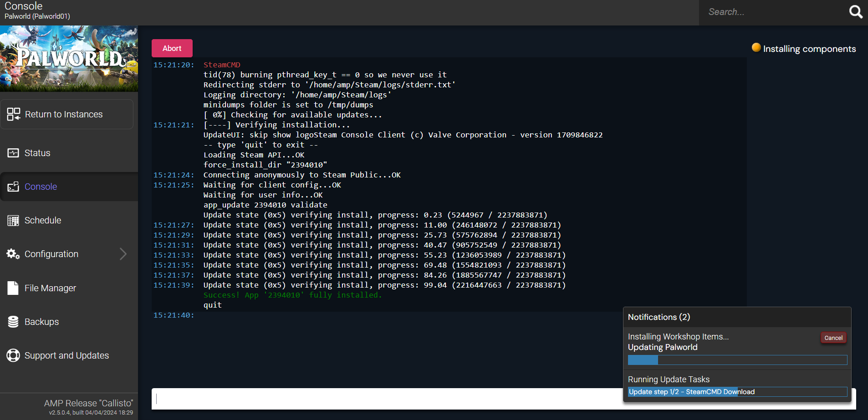
Task: Click the Installing components status text
Action: click(x=809, y=49)
